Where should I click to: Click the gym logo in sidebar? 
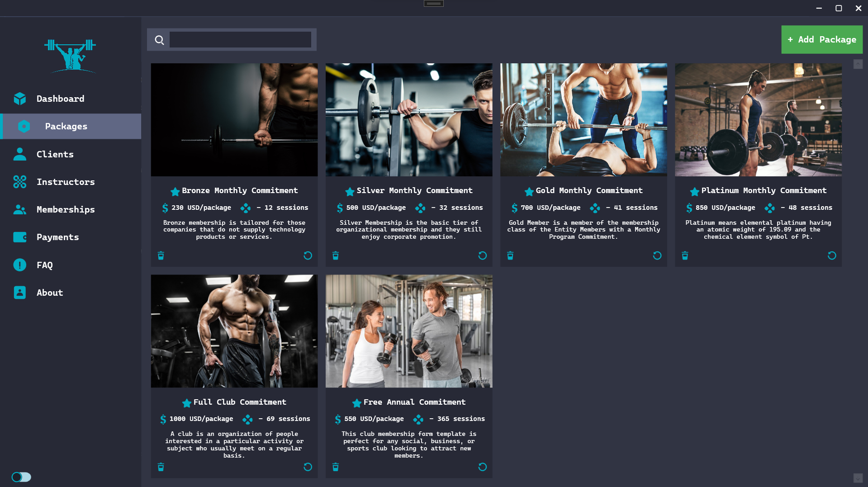(70, 56)
